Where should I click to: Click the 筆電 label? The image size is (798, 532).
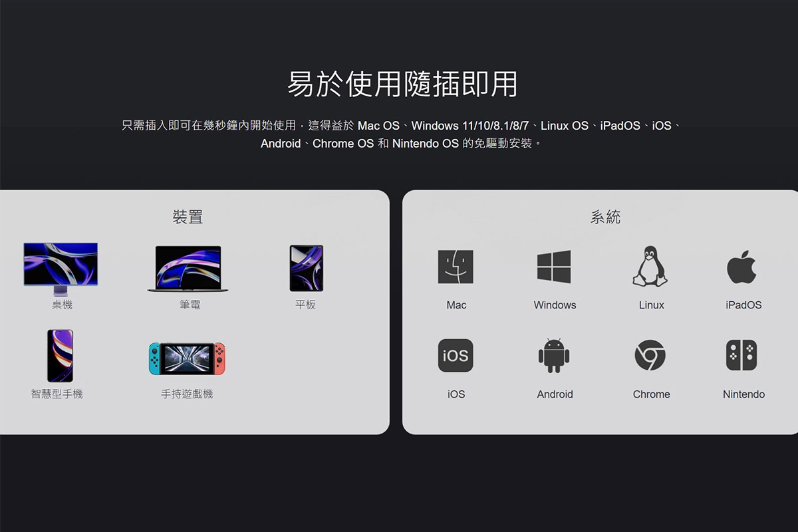[x=190, y=305]
